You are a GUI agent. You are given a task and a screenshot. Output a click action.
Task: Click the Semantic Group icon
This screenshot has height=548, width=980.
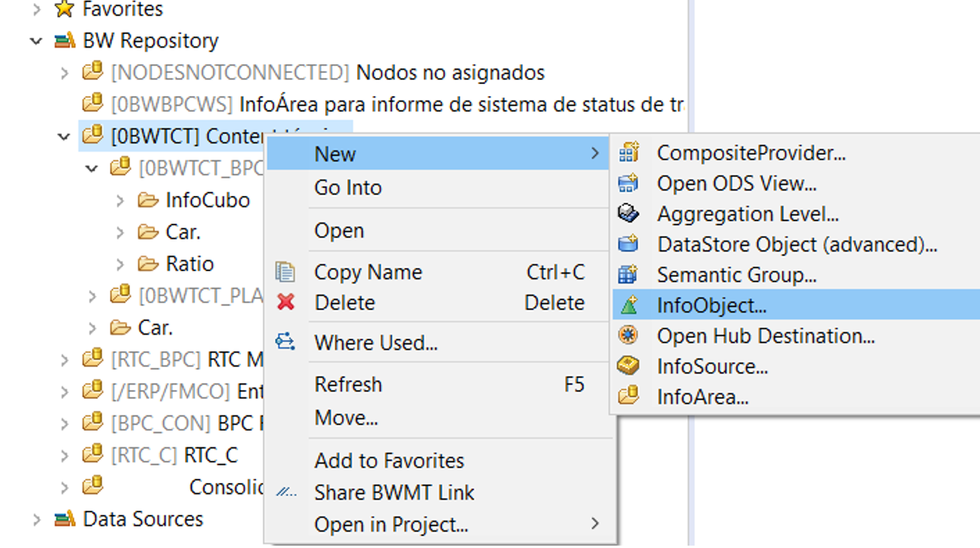click(x=628, y=275)
